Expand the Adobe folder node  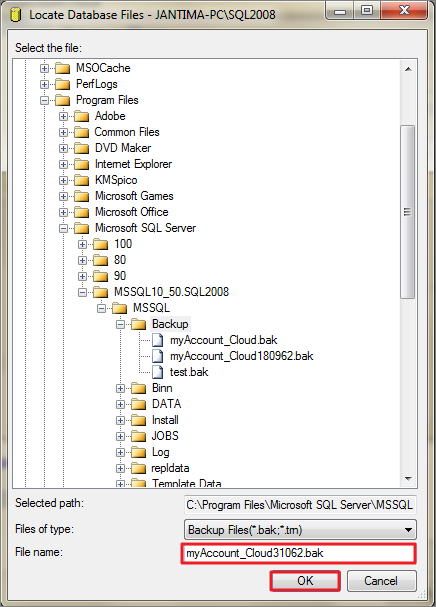[64, 117]
